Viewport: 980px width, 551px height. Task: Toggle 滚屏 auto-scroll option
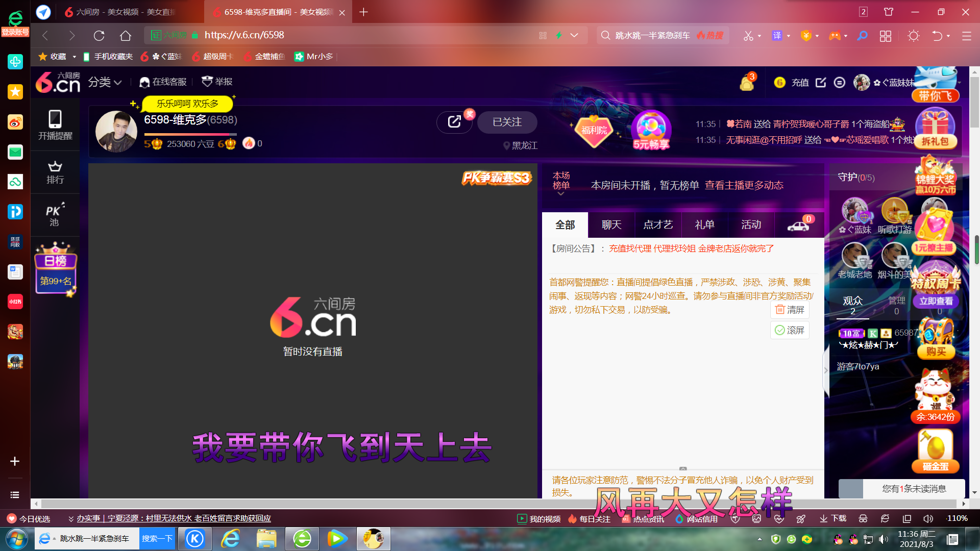[790, 330]
